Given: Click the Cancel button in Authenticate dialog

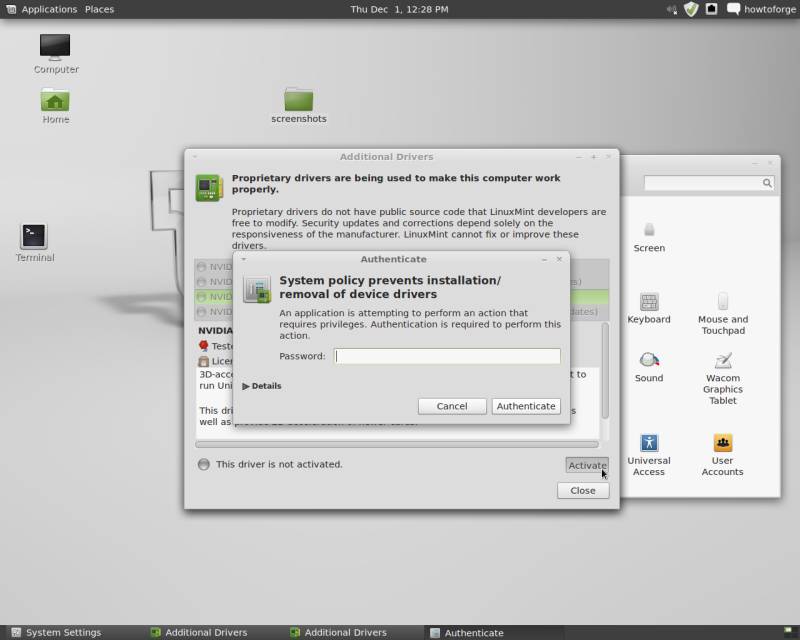Looking at the screenshot, I should point(452,406).
